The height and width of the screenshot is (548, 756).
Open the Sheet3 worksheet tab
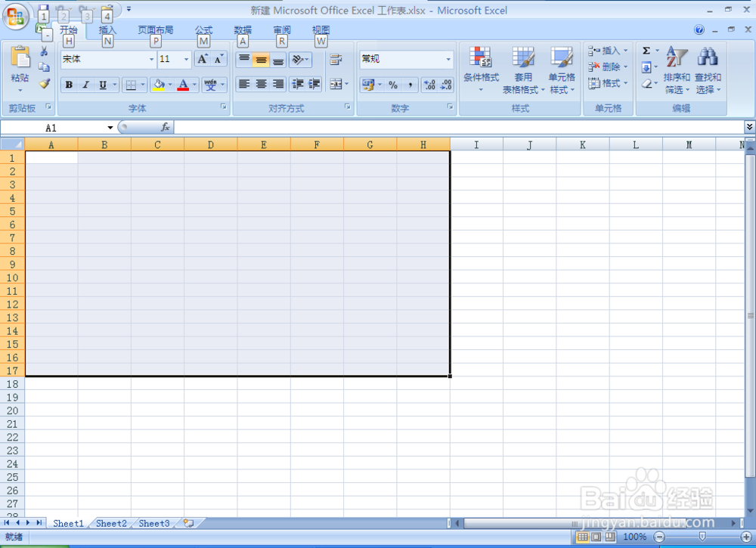153,523
